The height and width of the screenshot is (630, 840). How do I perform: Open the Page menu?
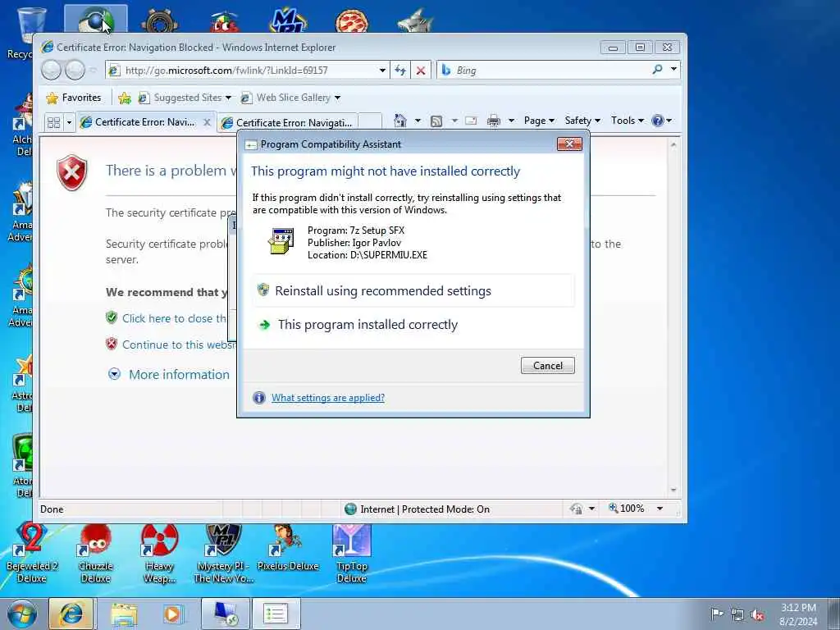[x=539, y=121]
